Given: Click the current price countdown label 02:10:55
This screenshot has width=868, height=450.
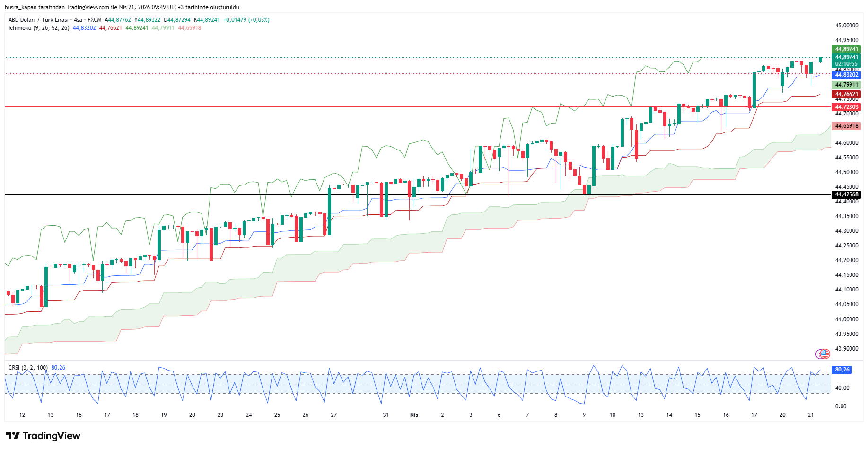Looking at the screenshot, I should point(846,63).
